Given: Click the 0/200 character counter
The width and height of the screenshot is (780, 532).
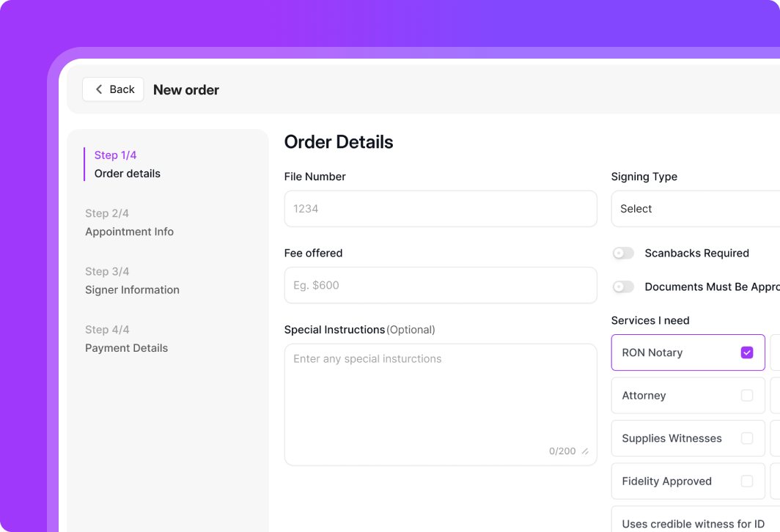Looking at the screenshot, I should 562,451.
